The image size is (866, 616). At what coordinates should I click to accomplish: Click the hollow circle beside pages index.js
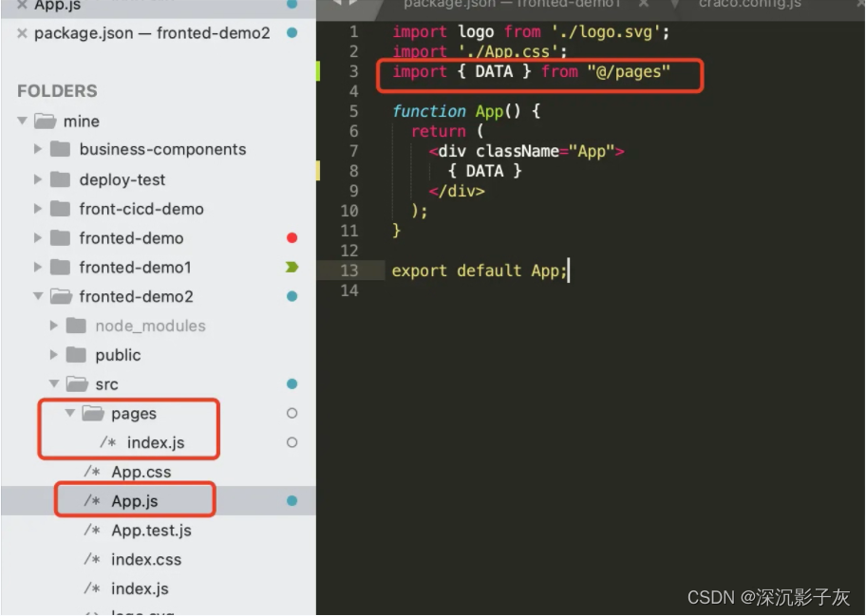coord(292,442)
